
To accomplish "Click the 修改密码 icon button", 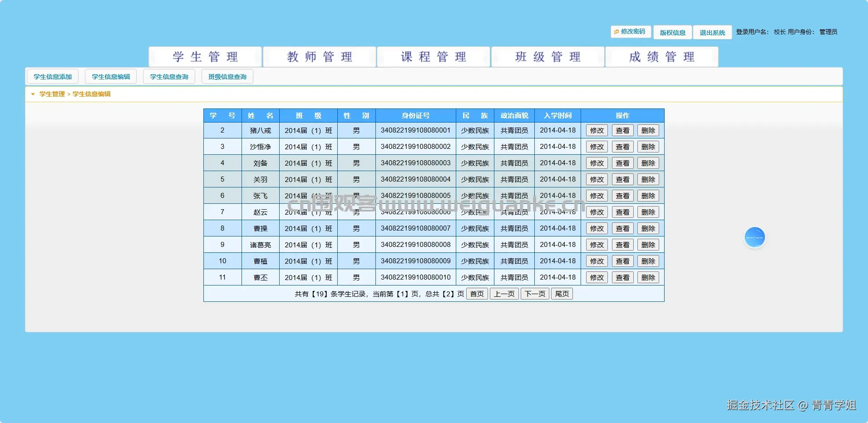I will pos(631,32).
